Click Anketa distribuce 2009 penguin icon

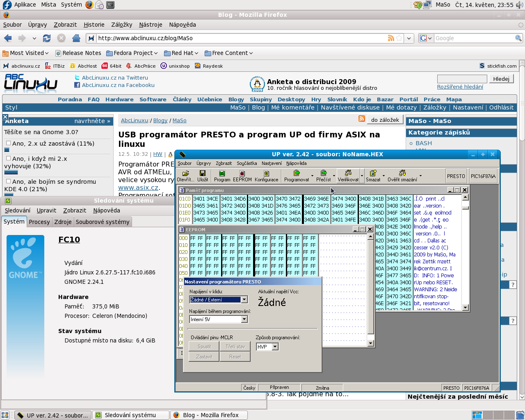[x=257, y=84]
